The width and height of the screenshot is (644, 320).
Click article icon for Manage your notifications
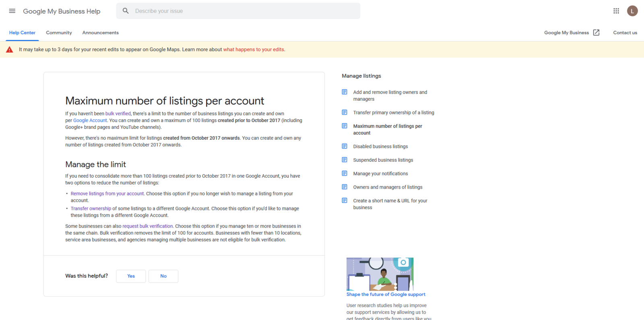[345, 173]
